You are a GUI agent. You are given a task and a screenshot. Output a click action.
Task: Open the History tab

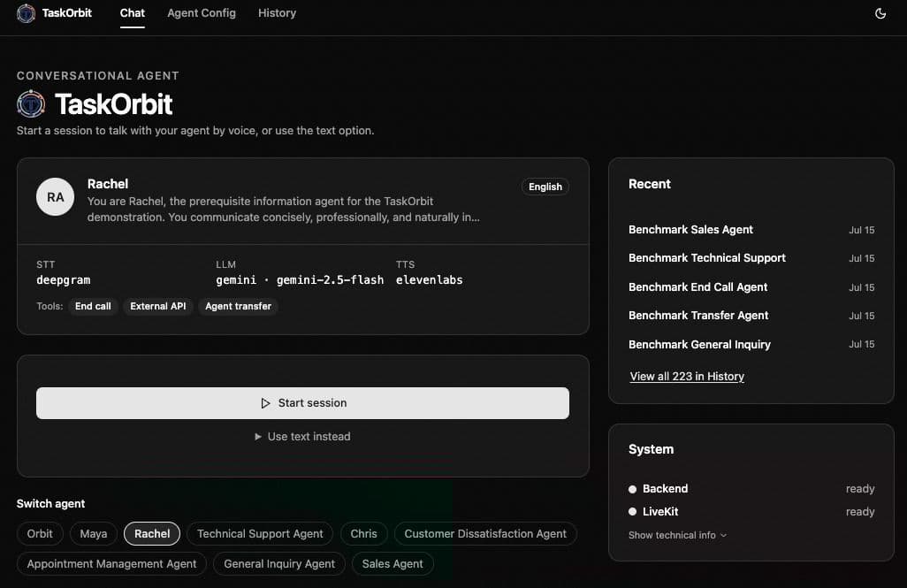[x=277, y=13]
